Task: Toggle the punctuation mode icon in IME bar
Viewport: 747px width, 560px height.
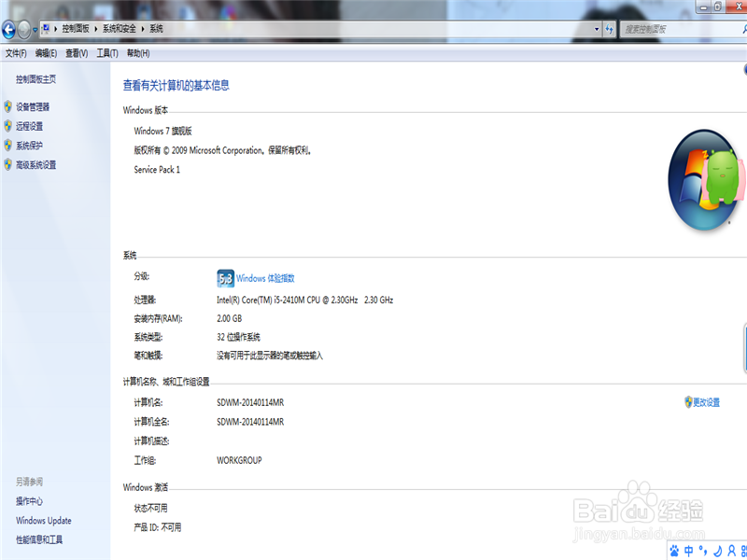Action: tap(703, 551)
